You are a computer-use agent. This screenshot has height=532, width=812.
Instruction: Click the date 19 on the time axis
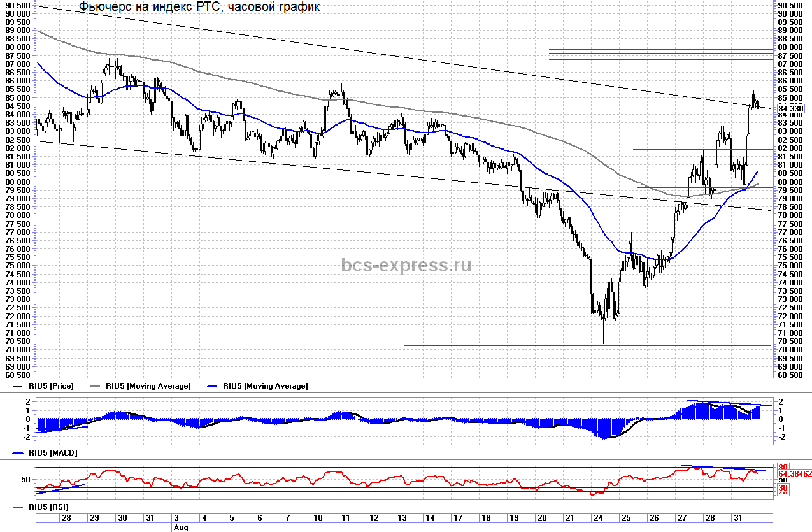point(513,518)
